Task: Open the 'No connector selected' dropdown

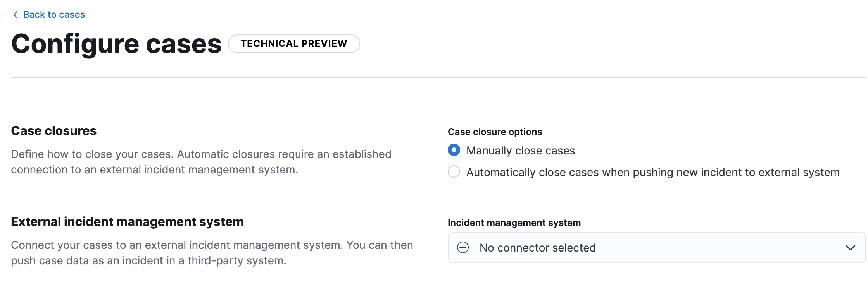Action: point(656,248)
